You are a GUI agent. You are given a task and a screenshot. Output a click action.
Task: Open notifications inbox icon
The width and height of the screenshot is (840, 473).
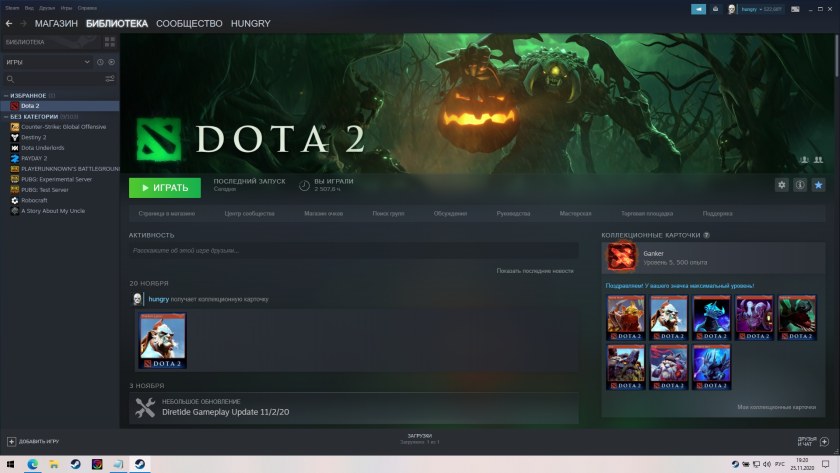[715, 9]
